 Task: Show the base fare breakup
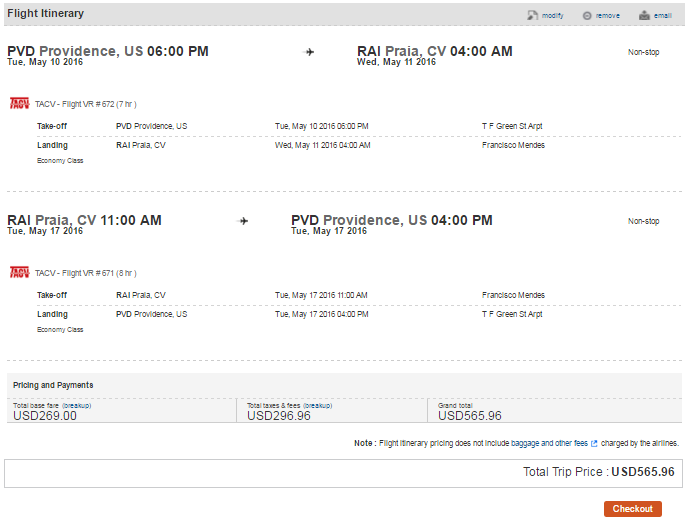tap(76, 406)
